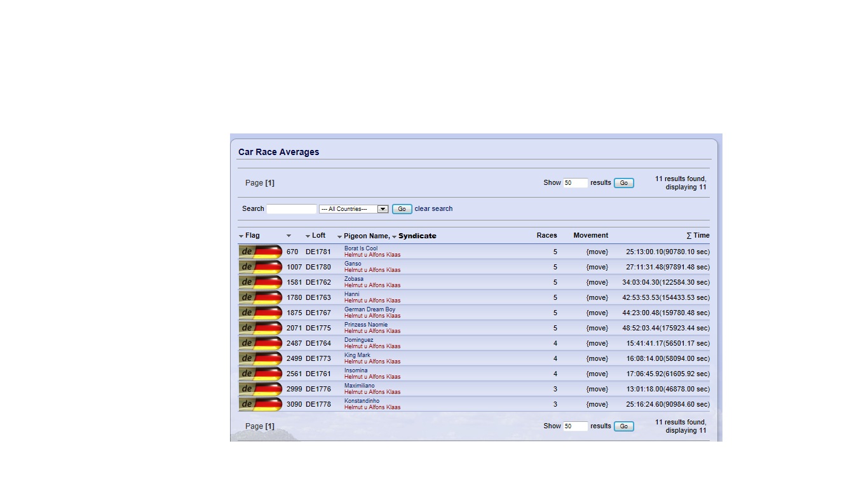Open the Ganso pigeon link
The width and height of the screenshot is (868, 488).
[x=353, y=264]
